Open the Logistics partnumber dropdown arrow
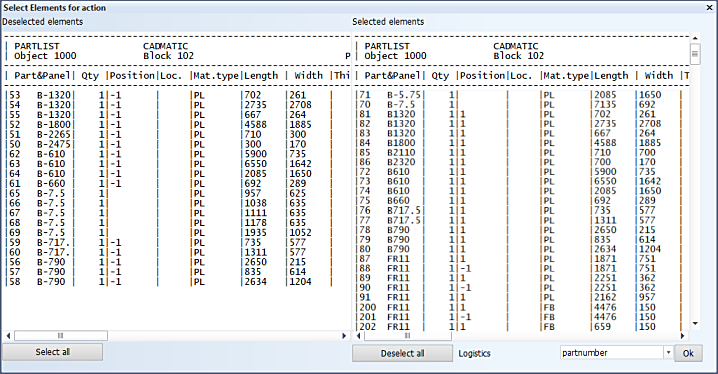Image resolution: width=718 pixels, height=374 pixels. [668, 352]
